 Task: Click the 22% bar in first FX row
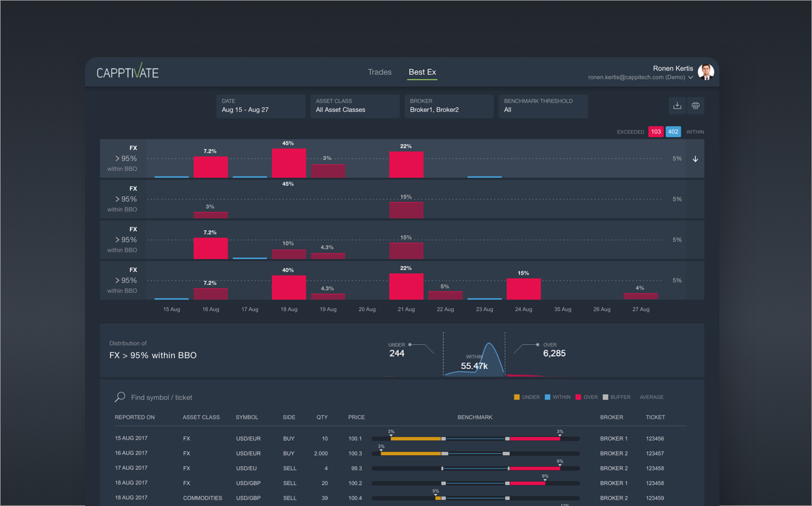click(x=406, y=164)
